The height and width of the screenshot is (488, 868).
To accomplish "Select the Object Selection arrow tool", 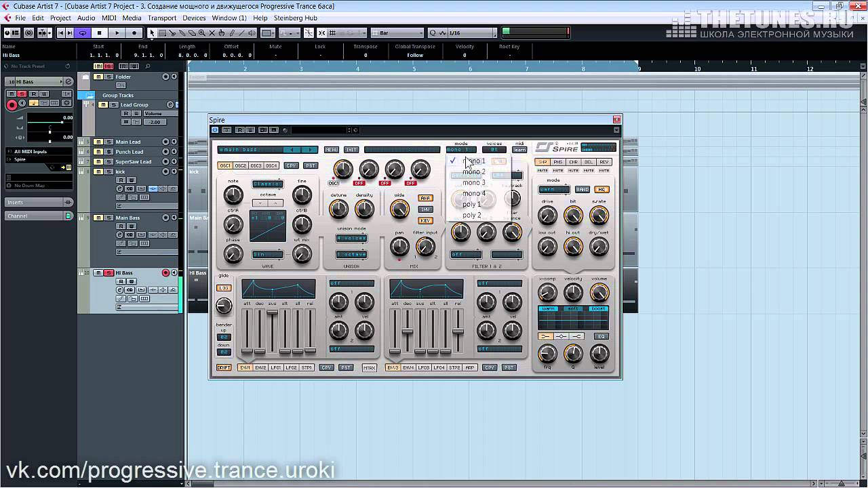I will (x=153, y=33).
